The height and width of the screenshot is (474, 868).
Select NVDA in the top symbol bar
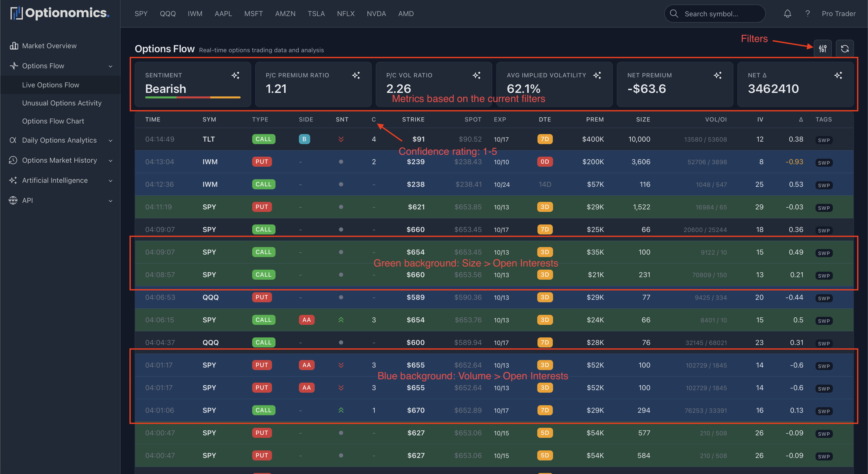tap(376, 14)
